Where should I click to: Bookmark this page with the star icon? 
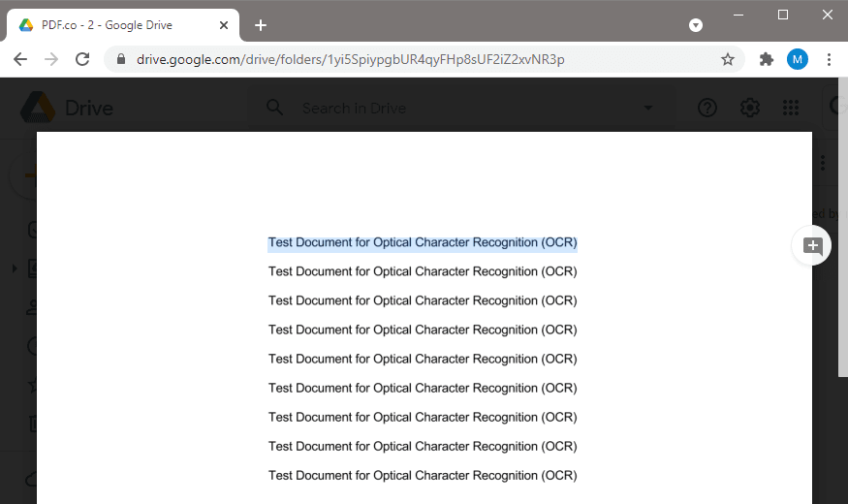tap(728, 59)
